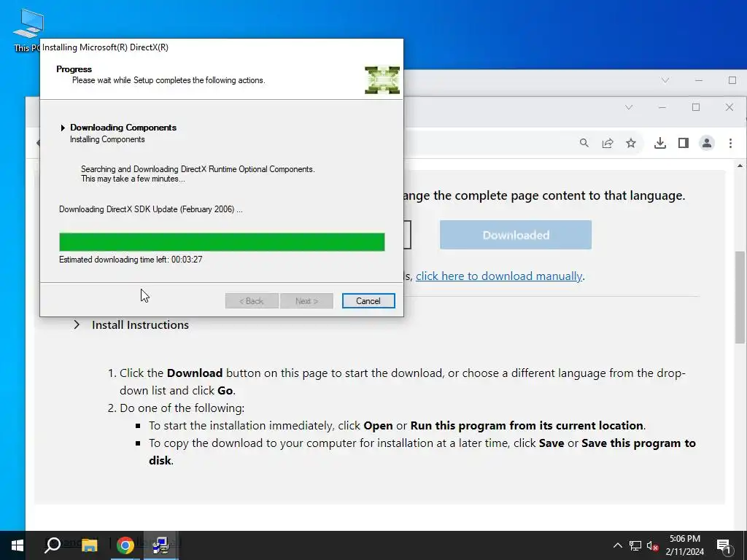Toggle Chrome's side panel icon

(683, 143)
